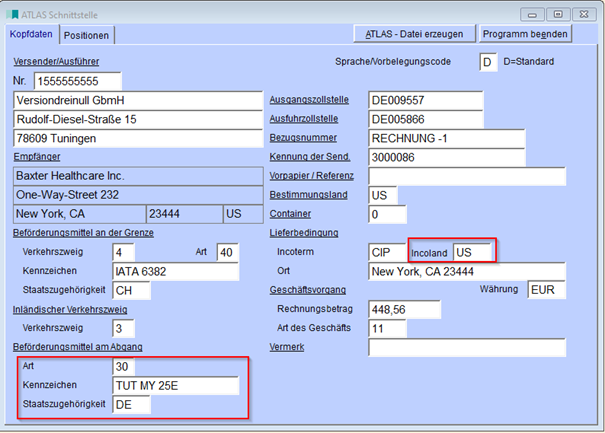
Task: Click the Sprache/Vorbelegungscode field D
Action: 487,62
